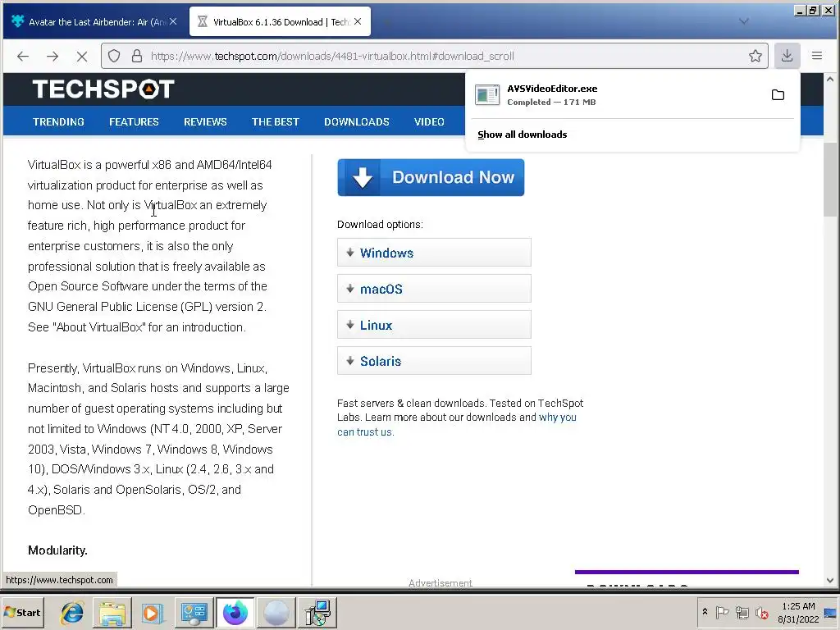Open THE BEST navigation item

(x=276, y=121)
